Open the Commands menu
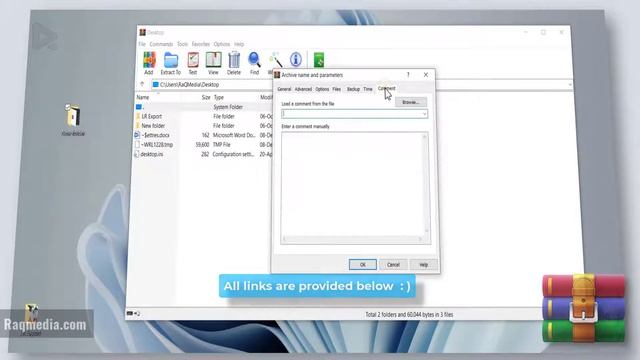The image size is (640, 360). click(161, 44)
